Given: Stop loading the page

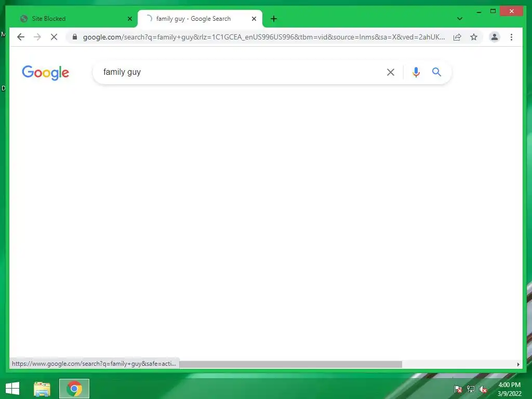Looking at the screenshot, I should (x=54, y=37).
